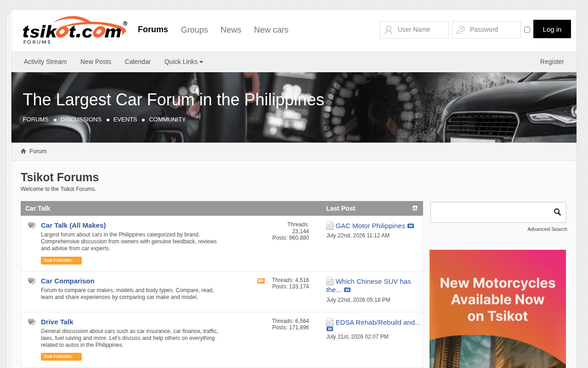Toggle the Remember Me checkbox

tap(527, 29)
